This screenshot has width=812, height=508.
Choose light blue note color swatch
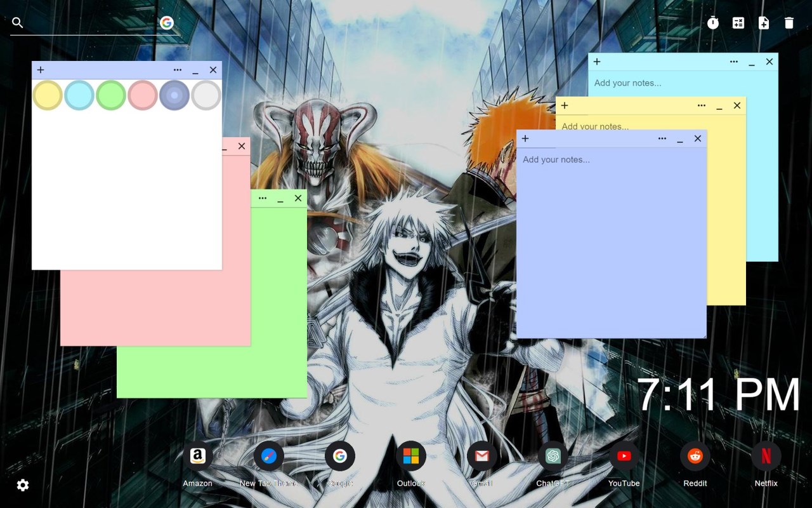tap(79, 95)
